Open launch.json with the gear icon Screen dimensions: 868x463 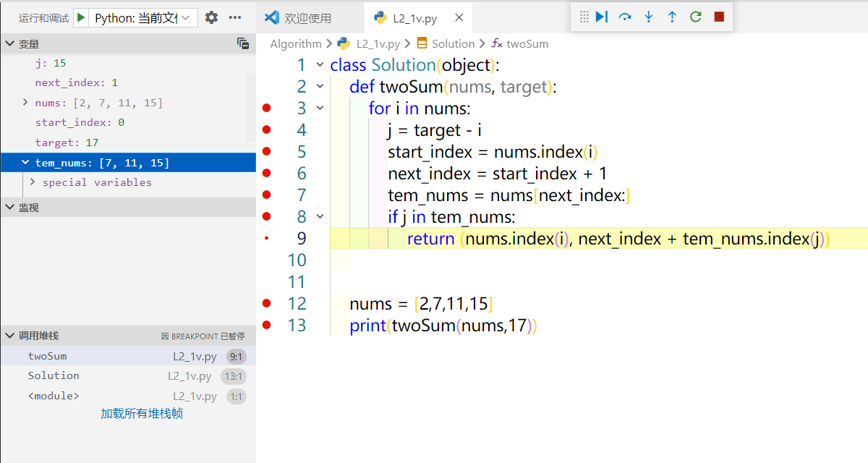tap(211, 17)
